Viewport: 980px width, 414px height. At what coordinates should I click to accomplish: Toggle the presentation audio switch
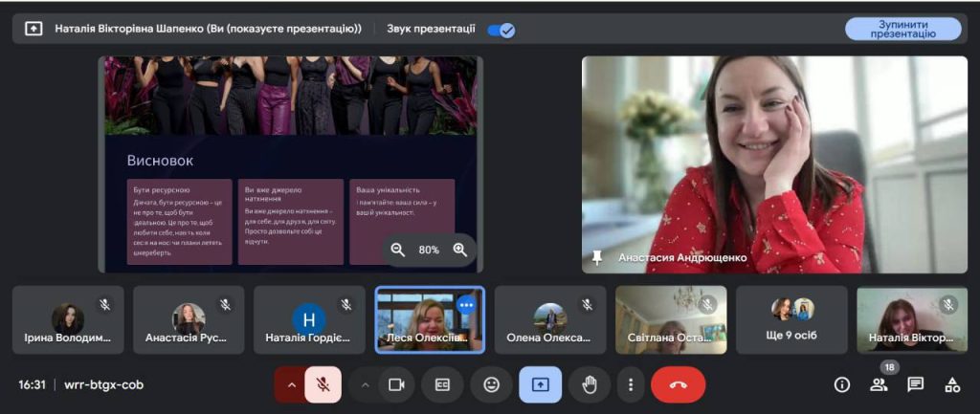[x=501, y=30]
